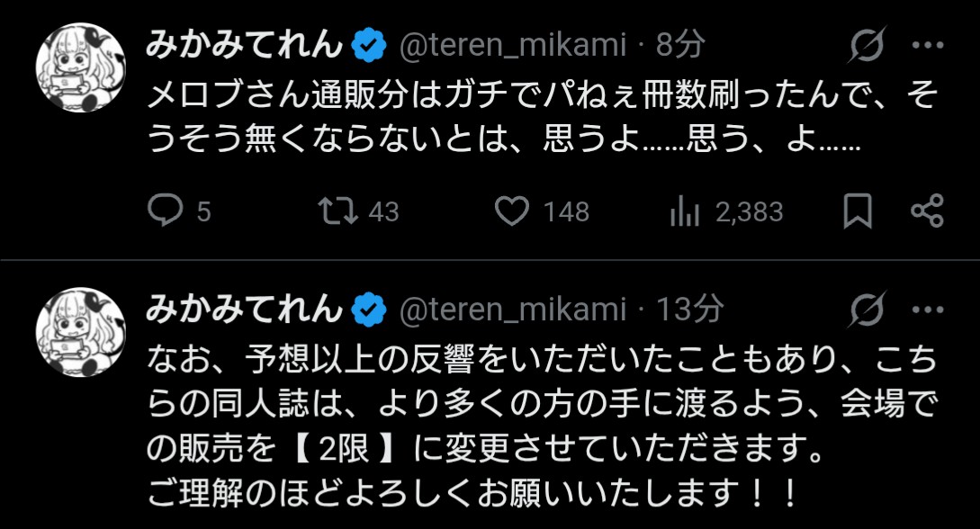Open the @teren_mikami handle on the 13分 tweet
Screen dimensions: 980x529
click(511, 309)
